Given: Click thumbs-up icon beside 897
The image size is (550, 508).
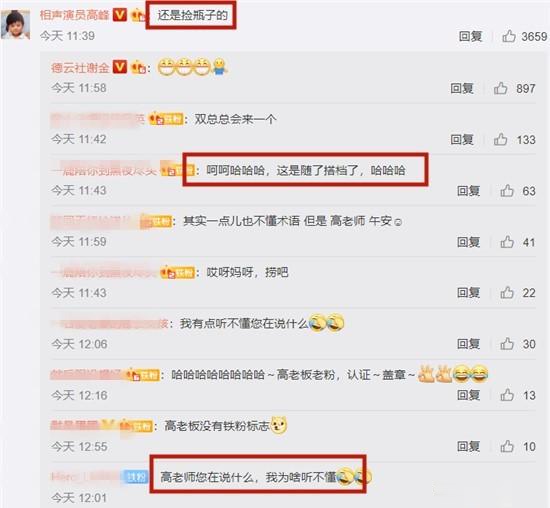Looking at the screenshot, I should point(501,88).
